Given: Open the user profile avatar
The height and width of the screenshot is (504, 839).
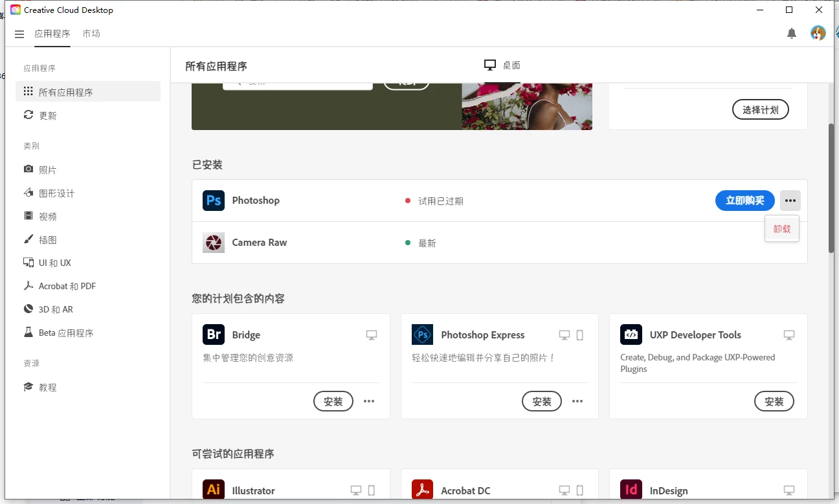Looking at the screenshot, I should point(818,33).
